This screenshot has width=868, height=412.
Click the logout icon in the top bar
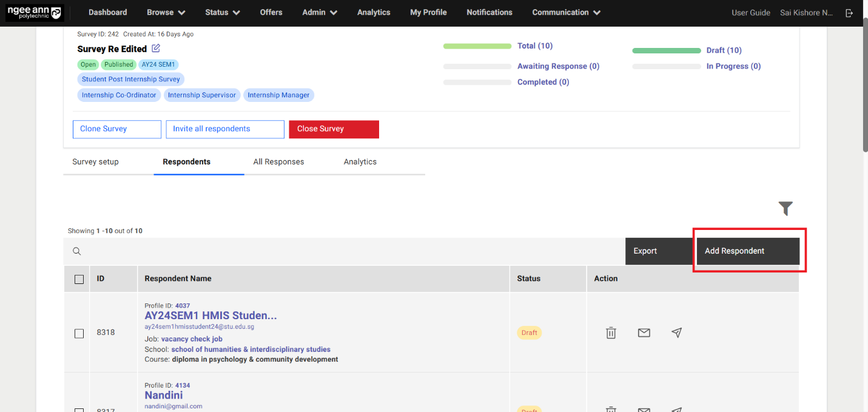pyautogui.click(x=849, y=13)
